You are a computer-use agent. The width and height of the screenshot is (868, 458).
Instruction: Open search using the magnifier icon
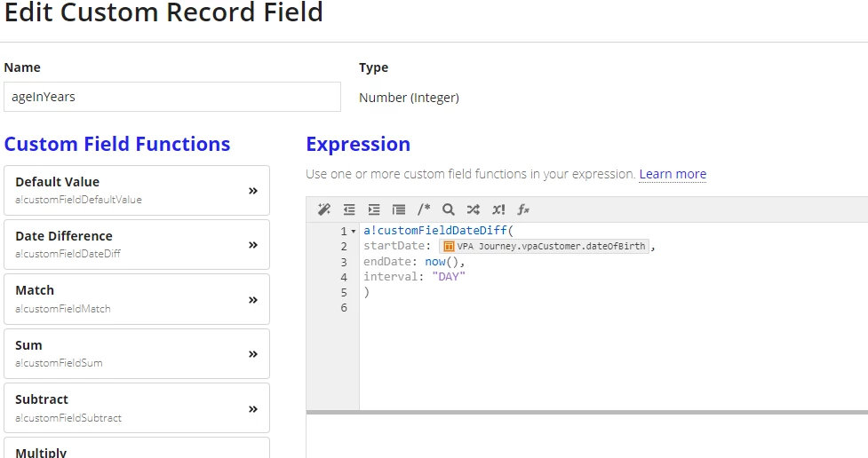point(449,209)
